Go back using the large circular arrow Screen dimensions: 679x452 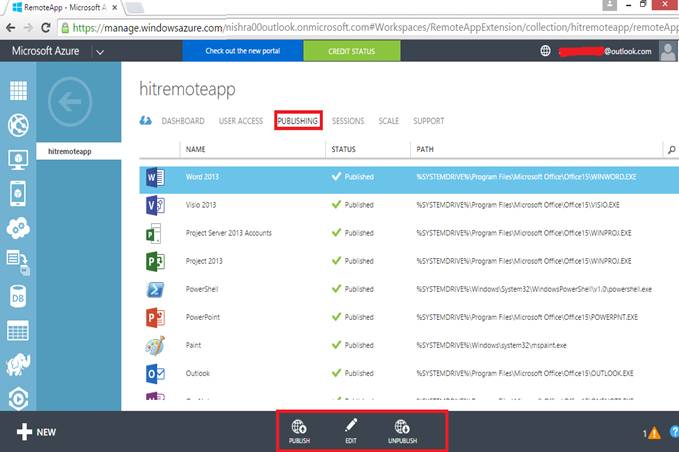click(x=70, y=102)
